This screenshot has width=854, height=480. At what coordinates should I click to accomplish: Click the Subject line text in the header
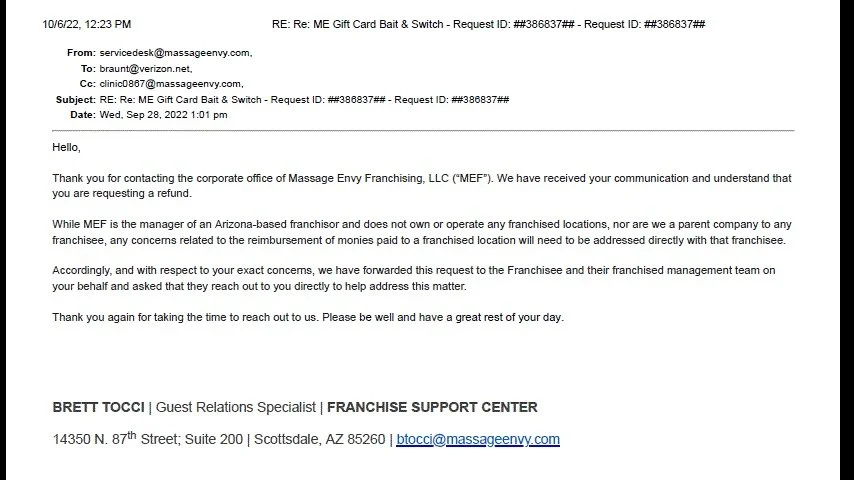(x=304, y=100)
